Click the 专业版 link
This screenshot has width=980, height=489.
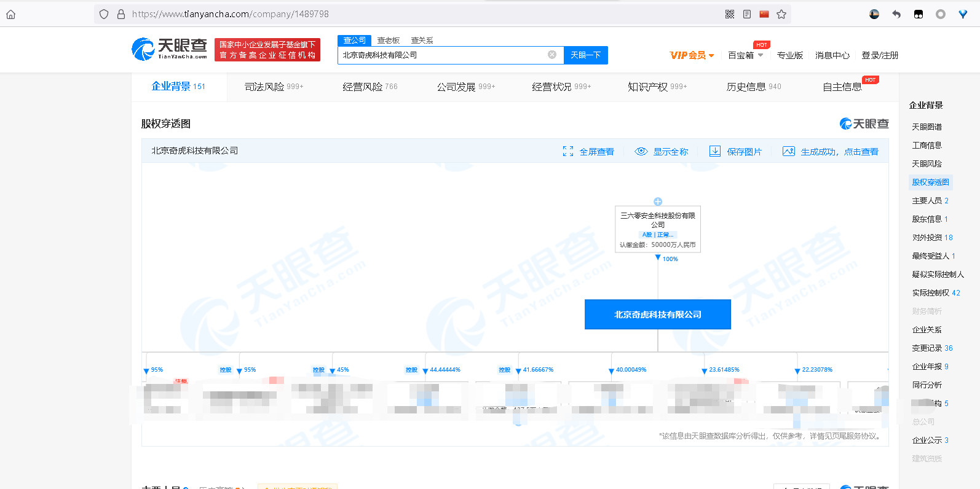click(790, 55)
